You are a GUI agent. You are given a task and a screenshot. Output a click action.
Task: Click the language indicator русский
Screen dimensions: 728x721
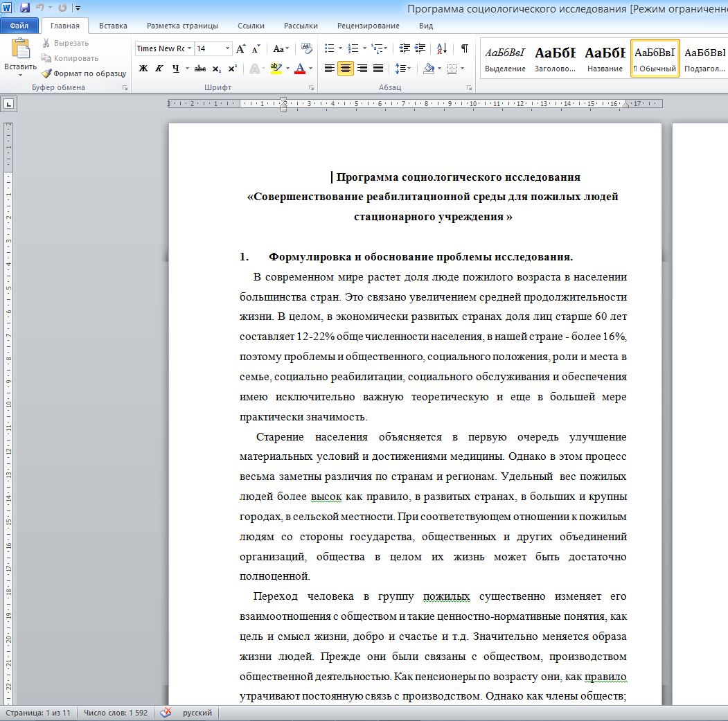click(x=197, y=713)
